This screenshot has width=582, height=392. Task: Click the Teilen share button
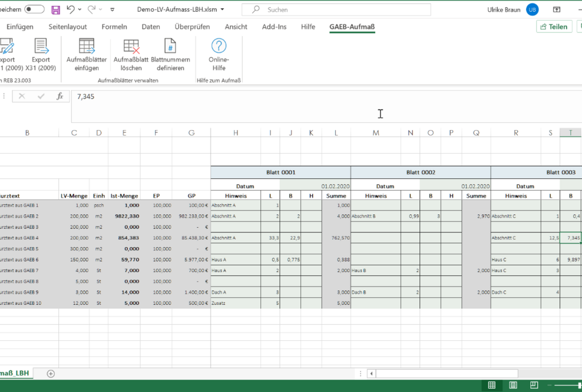coord(554,26)
